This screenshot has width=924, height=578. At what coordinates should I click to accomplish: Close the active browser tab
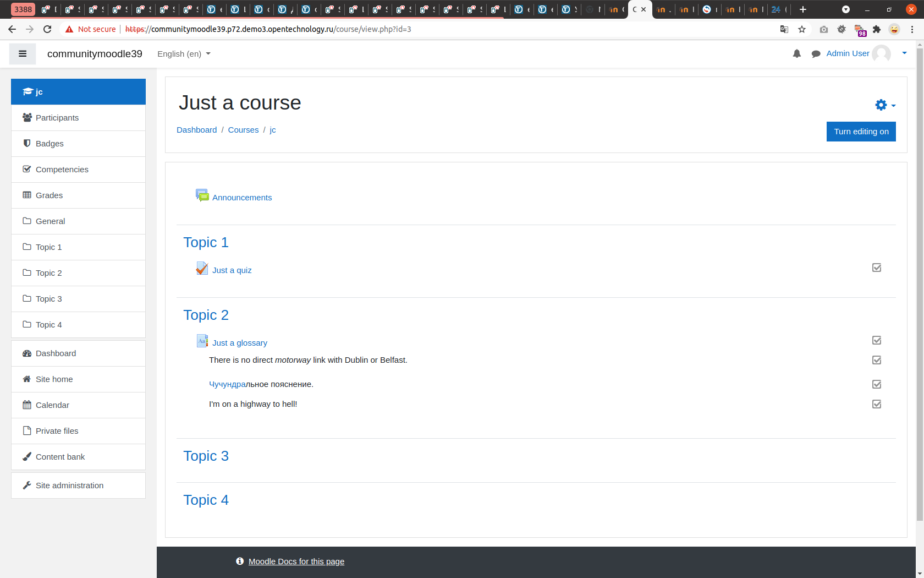pyautogui.click(x=643, y=9)
